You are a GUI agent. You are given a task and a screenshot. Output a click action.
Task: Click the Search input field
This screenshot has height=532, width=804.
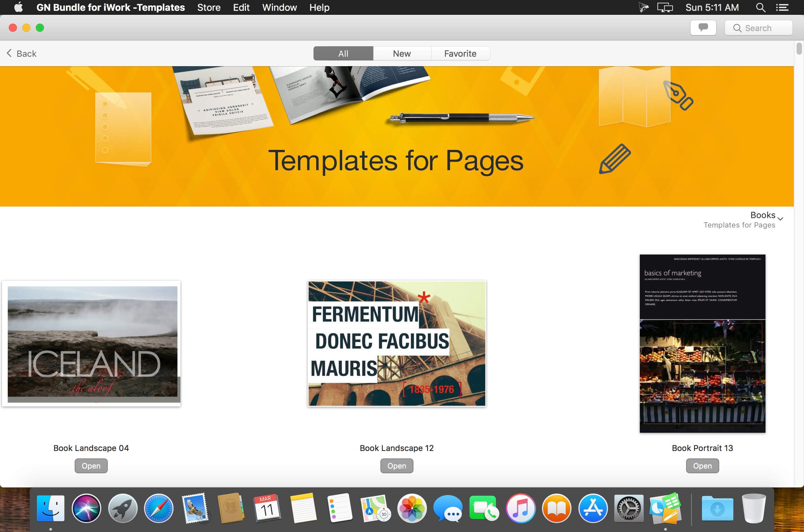(x=758, y=27)
